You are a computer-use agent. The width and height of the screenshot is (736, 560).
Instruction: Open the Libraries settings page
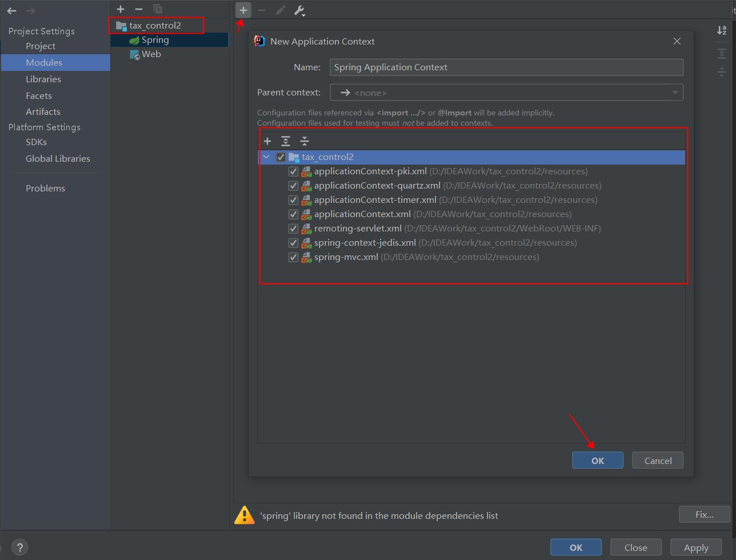(x=43, y=79)
